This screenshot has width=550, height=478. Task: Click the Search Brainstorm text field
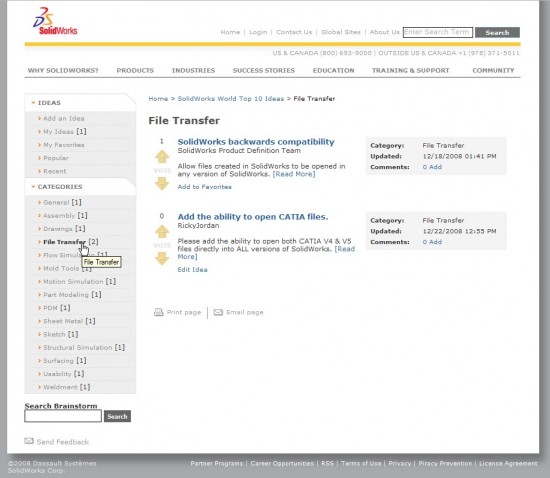[63, 416]
